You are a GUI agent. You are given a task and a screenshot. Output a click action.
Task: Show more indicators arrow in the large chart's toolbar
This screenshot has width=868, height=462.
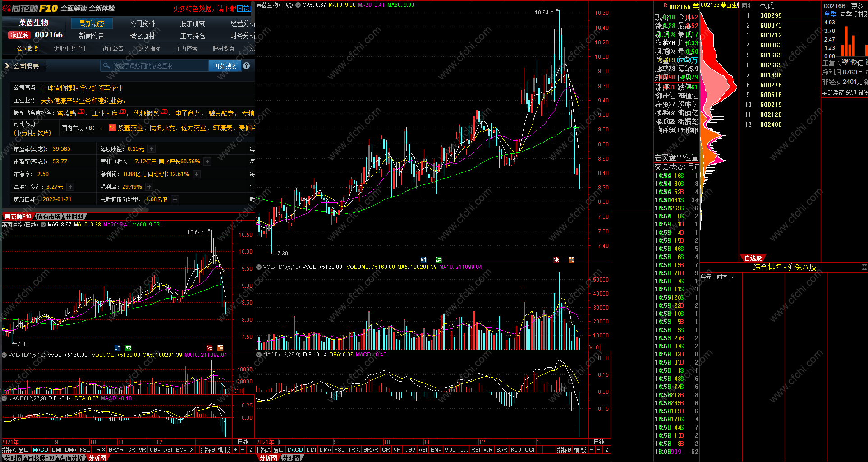(539, 450)
